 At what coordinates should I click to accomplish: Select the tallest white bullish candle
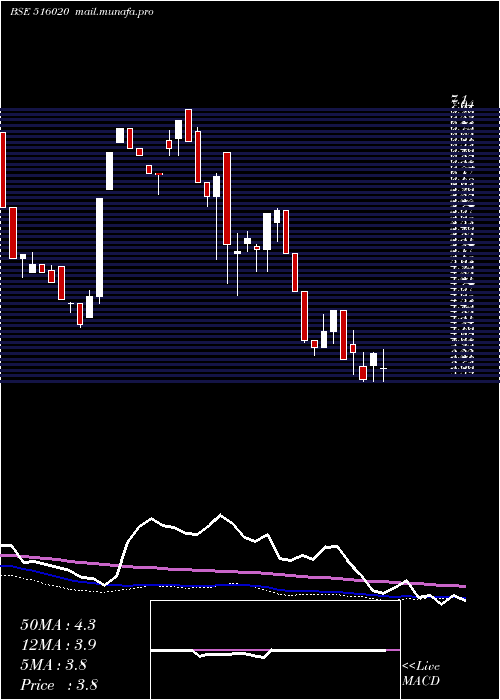[x=100, y=247]
